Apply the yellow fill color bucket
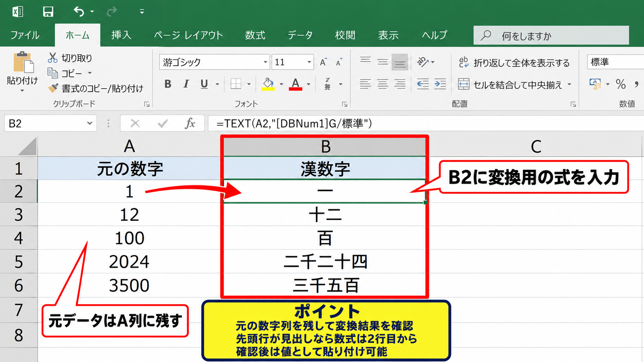 point(268,84)
